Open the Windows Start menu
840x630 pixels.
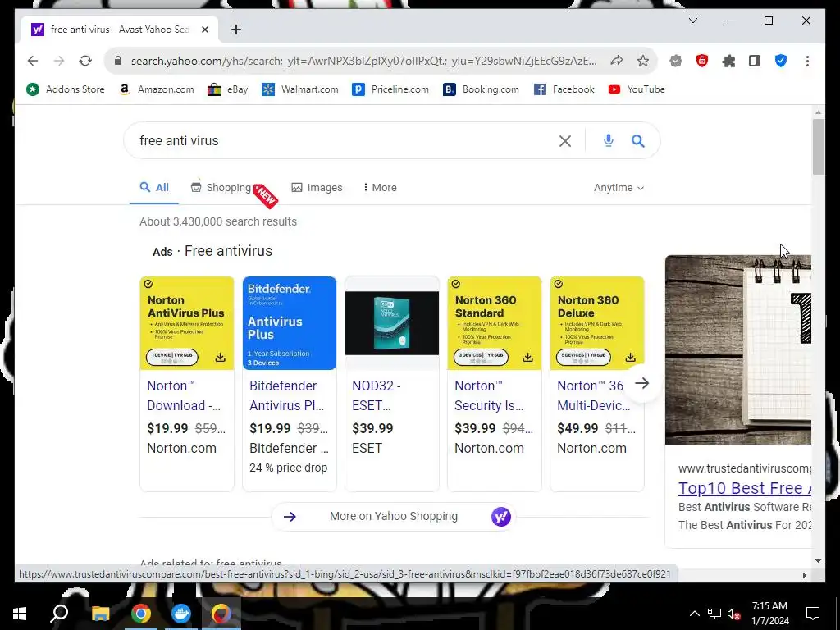coord(20,614)
